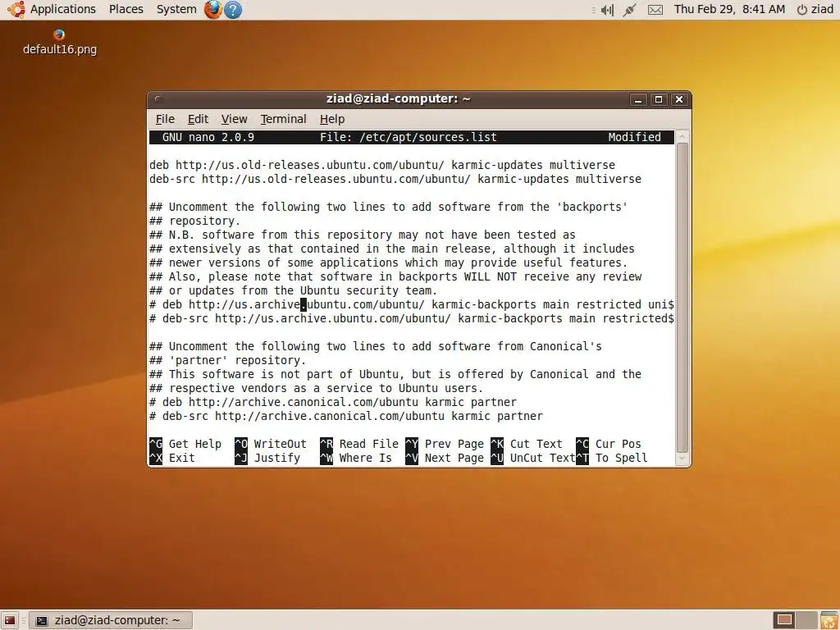Open the Firefox browser launcher in top panel
Viewport: 840px width, 630px height.
click(212, 10)
